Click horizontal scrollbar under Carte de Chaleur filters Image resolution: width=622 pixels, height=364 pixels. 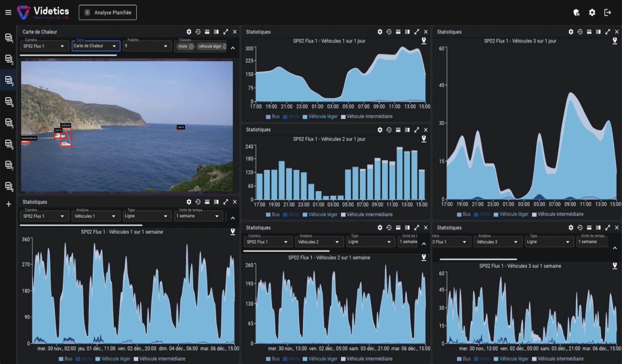[x=68, y=55]
